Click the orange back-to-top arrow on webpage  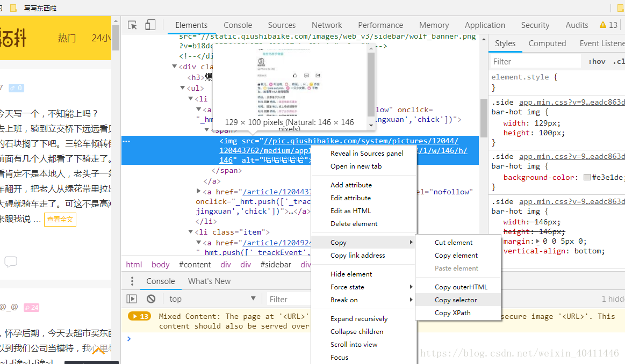pyautogui.click(x=98, y=351)
